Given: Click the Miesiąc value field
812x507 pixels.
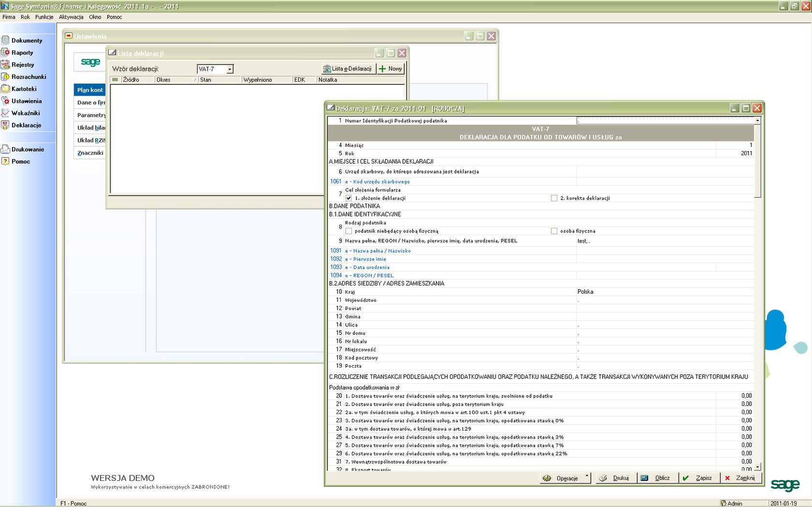Looking at the screenshot, I should click(735, 145).
